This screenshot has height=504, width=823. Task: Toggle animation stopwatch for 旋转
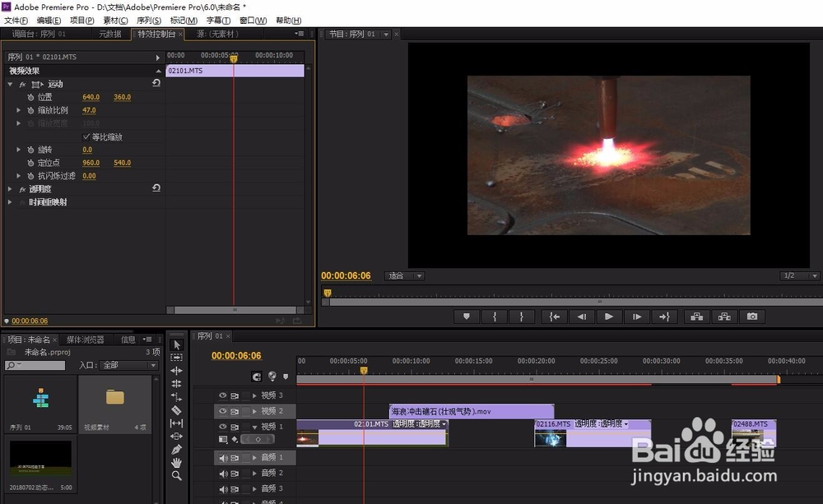30,150
